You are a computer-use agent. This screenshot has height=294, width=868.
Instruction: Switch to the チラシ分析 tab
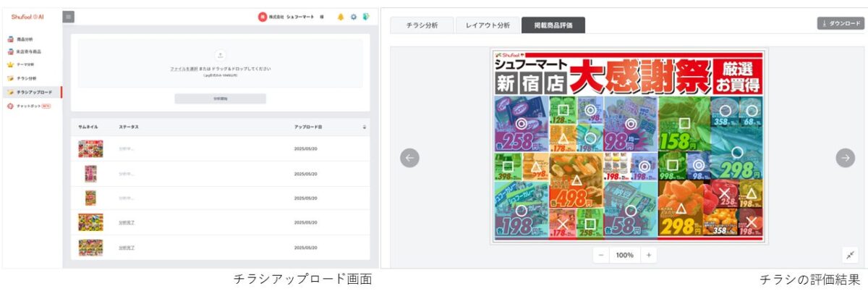click(422, 25)
